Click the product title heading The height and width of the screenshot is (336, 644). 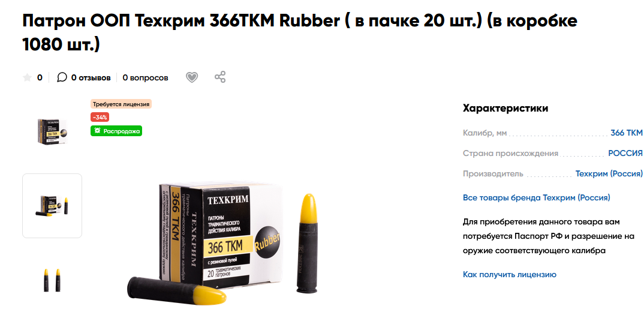(x=300, y=32)
